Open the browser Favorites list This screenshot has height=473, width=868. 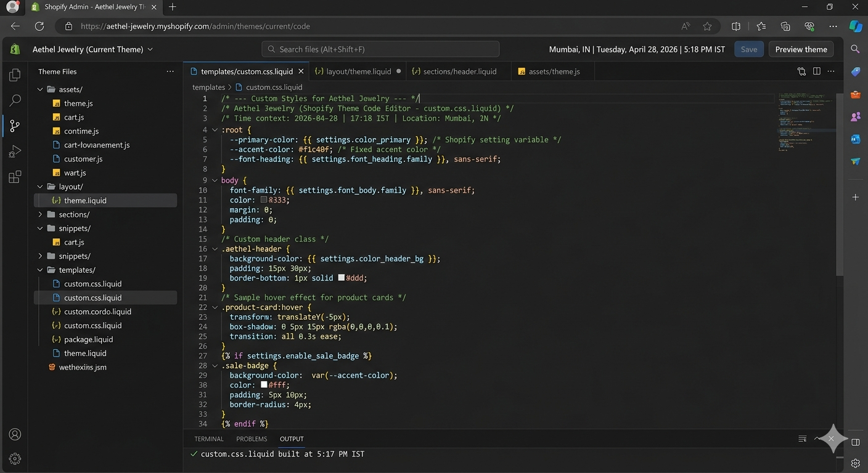click(761, 26)
